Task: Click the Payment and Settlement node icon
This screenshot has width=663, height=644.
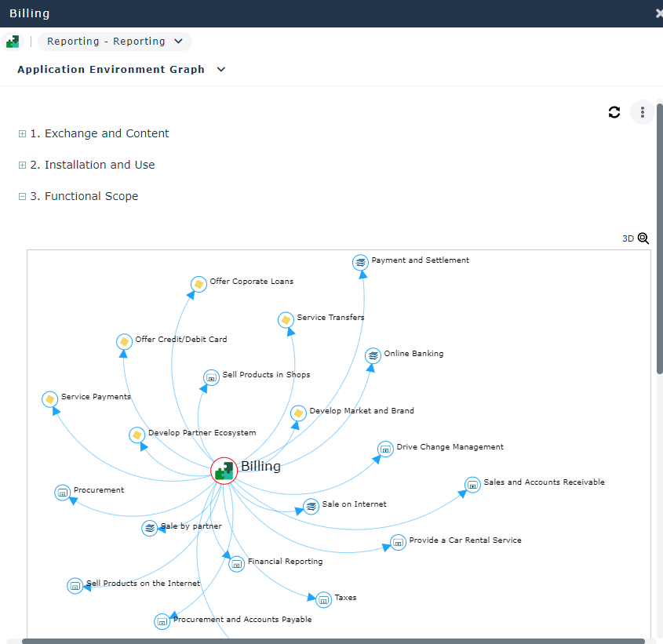Action: pos(360,262)
